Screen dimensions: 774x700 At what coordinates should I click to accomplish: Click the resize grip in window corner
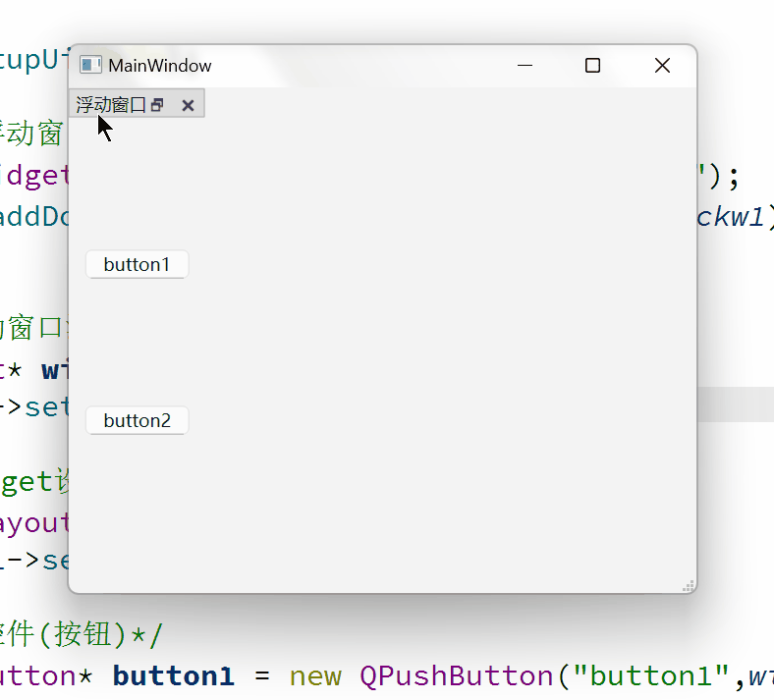(689, 585)
